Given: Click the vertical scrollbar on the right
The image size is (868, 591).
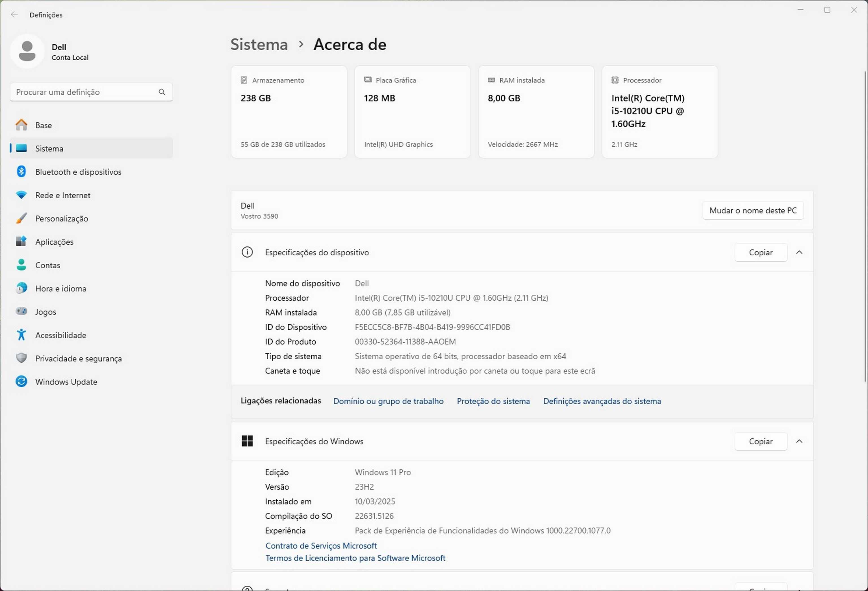Looking at the screenshot, I should click(x=865, y=226).
